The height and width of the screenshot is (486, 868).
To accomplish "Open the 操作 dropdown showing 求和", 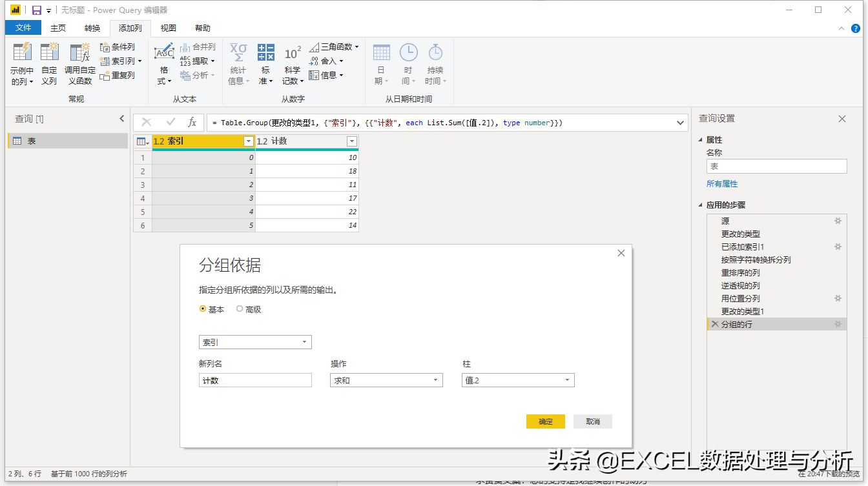I will 386,380.
